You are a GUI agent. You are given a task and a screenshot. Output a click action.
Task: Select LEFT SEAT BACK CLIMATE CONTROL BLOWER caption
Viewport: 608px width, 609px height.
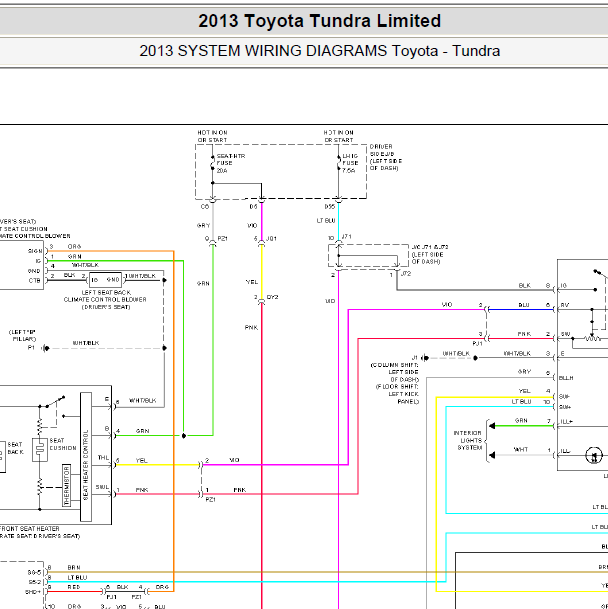106,300
